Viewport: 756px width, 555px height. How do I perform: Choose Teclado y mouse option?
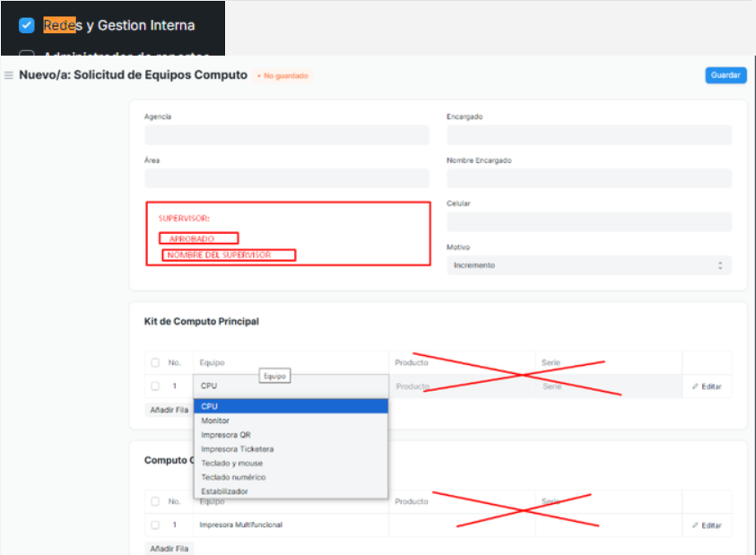(291, 463)
